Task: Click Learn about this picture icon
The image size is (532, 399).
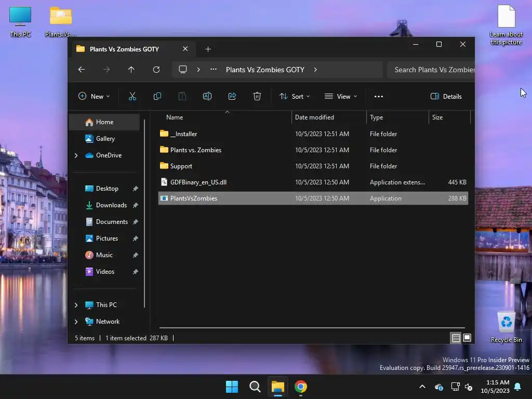Action: [x=506, y=25]
